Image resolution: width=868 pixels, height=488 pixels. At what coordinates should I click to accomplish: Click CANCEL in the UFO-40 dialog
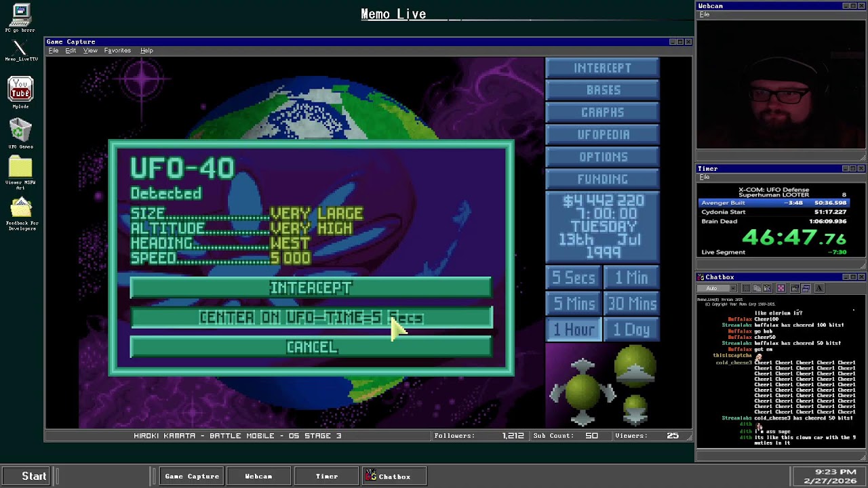(x=311, y=347)
